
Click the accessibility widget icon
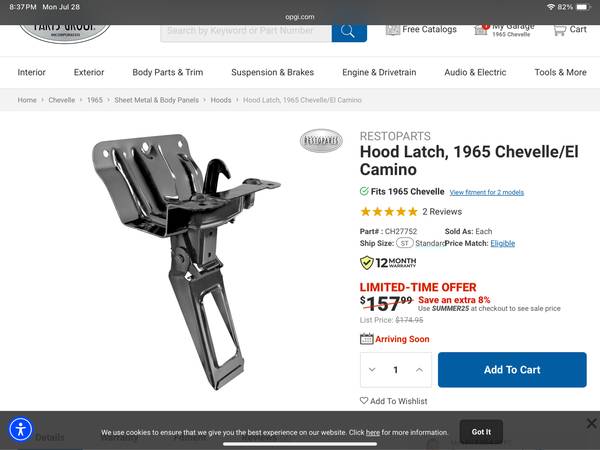[x=21, y=429]
